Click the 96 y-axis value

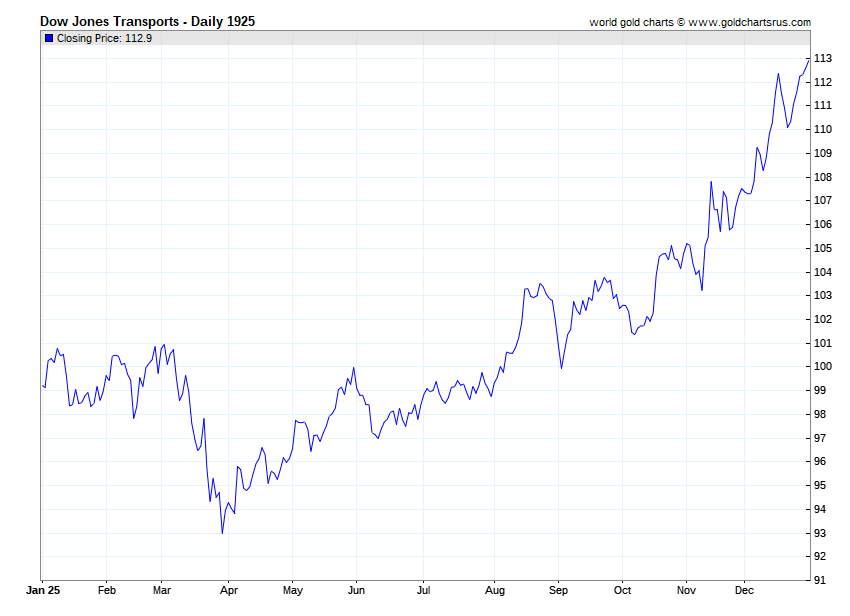(820, 461)
